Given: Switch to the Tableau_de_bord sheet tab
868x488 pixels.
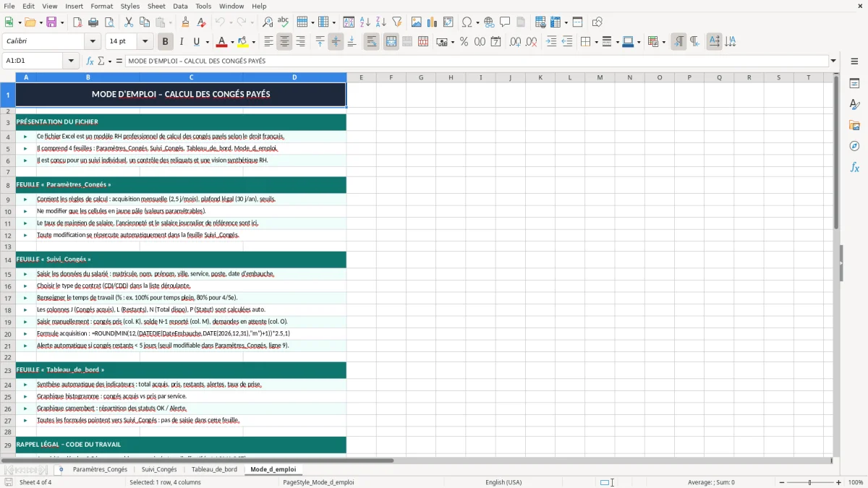Looking at the screenshot, I should [x=214, y=469].
